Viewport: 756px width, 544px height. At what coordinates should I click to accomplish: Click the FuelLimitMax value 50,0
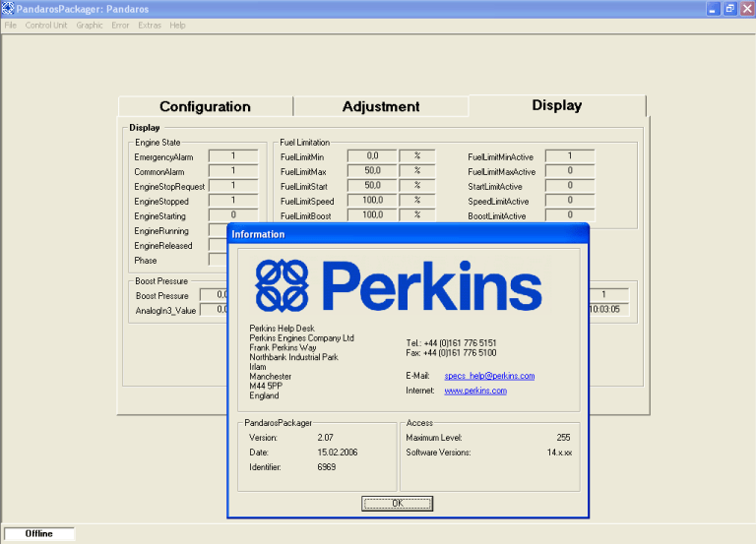(372, 171)
